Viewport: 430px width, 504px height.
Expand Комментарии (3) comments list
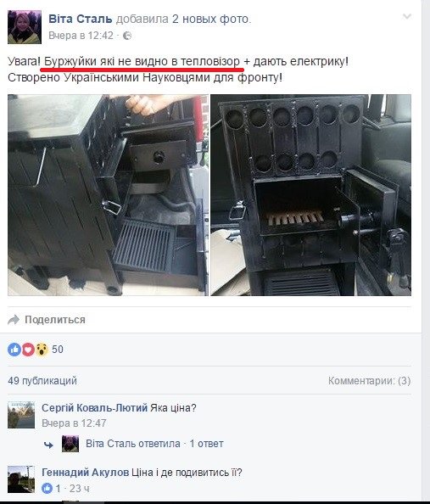click(x=369, y=381)
